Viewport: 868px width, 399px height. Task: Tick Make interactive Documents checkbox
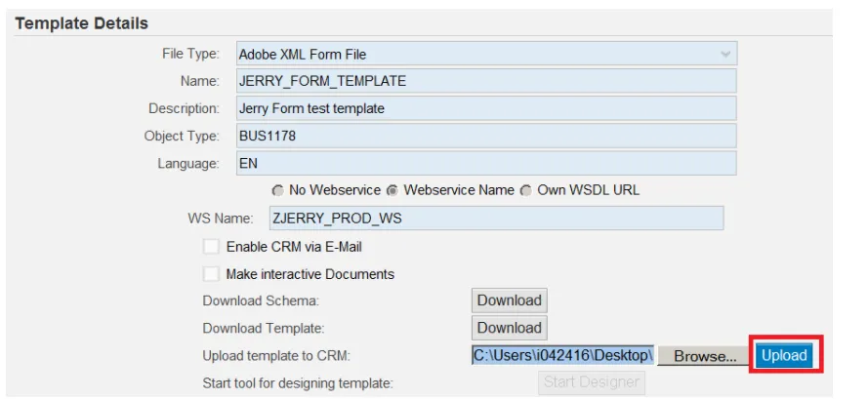click(211, 274)
